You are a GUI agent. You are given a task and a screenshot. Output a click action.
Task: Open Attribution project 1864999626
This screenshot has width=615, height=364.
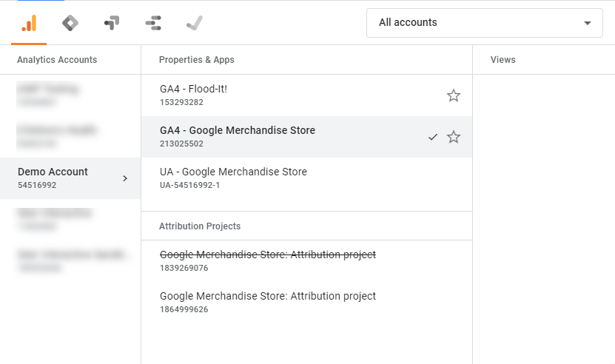click(267, 302)
